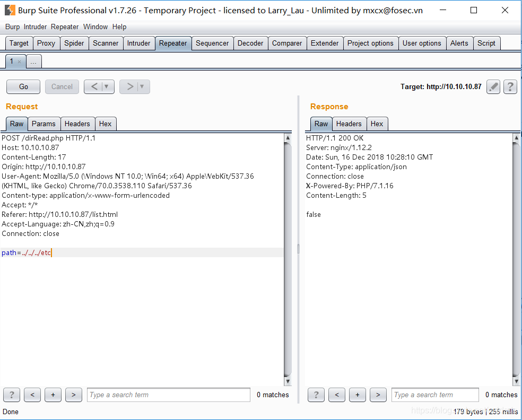Click the request search term field
Viewport: 522px width, 420px height.
169,395
